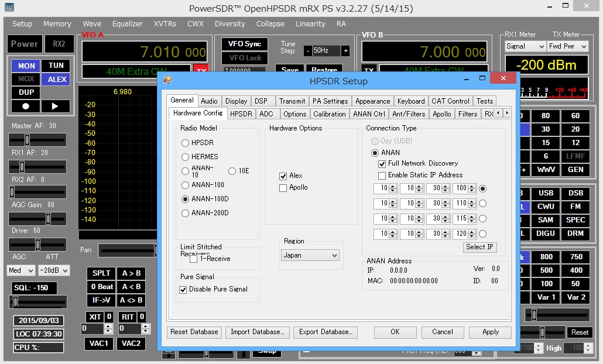The image size is (603, 364).
Task: Click the Reset Database button
Action: click(194, 332)
